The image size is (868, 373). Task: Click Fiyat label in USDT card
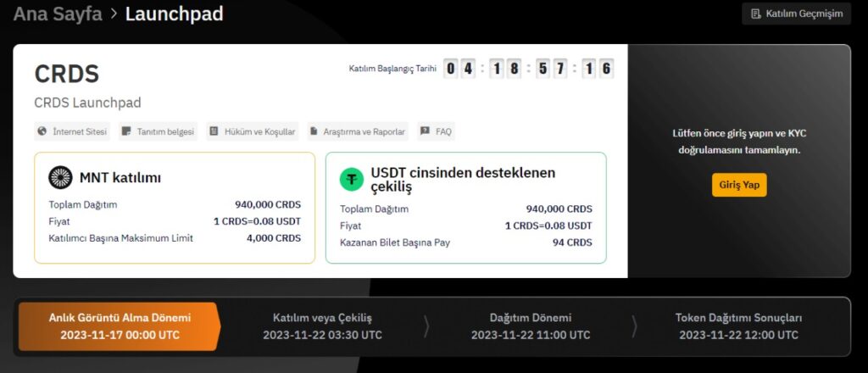350,225
